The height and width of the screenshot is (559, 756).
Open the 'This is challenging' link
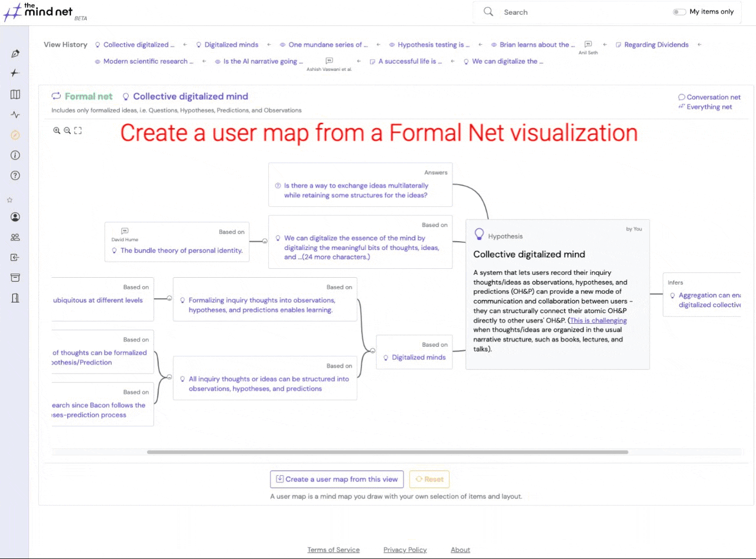pos(598,320)
